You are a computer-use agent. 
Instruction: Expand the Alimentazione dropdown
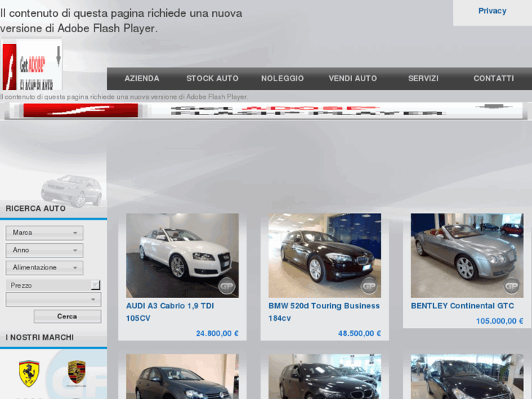(x=45, y=267)
